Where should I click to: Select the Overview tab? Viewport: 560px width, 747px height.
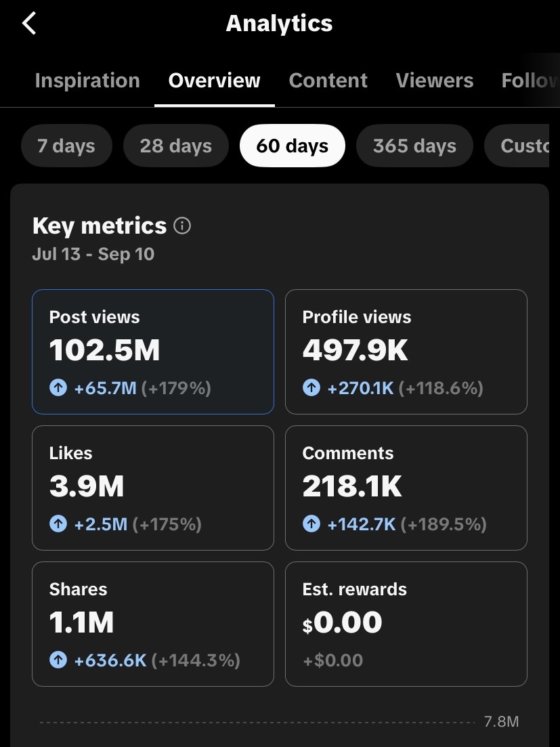214,81
